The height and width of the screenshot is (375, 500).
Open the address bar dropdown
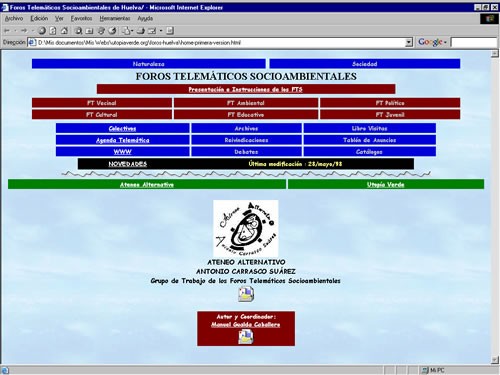[x=409, y=42]
